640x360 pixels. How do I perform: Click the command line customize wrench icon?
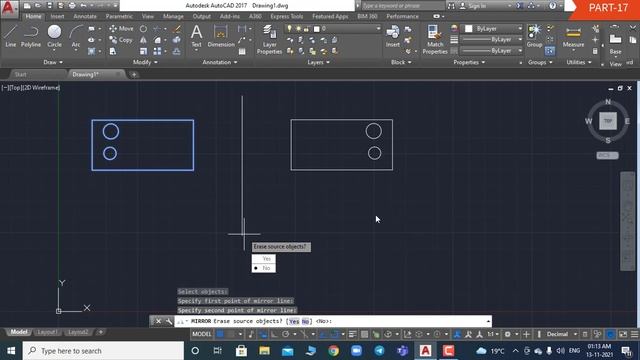tap(169, 321)
